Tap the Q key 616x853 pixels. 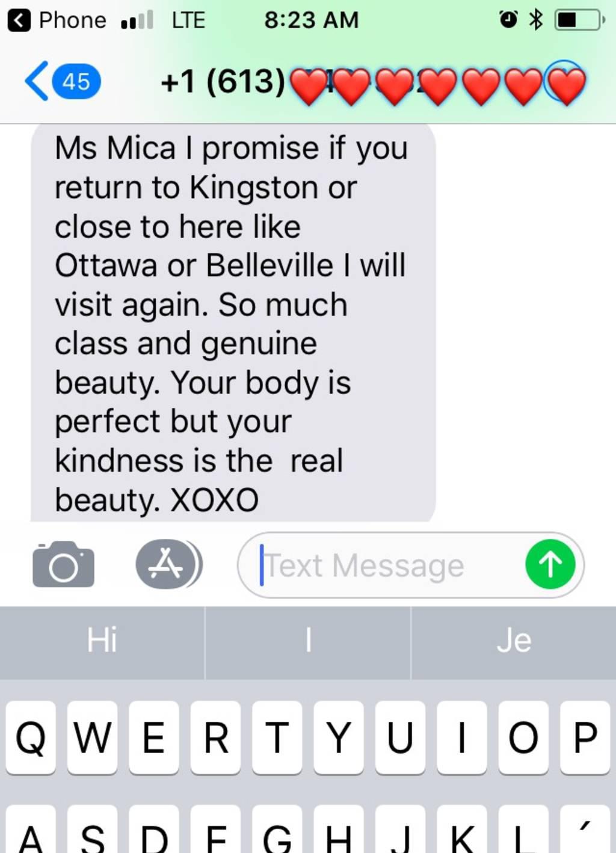(x=31, y=737)
